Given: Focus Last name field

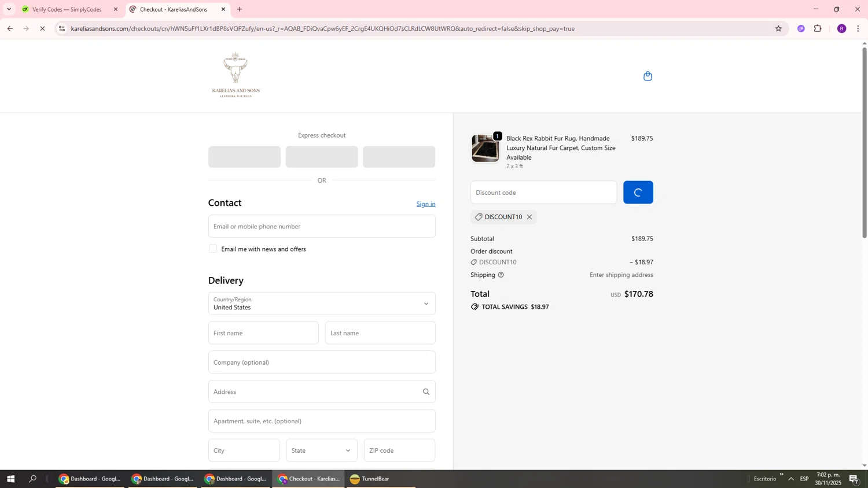Looking at the screenshot, I should click(380, 333).
